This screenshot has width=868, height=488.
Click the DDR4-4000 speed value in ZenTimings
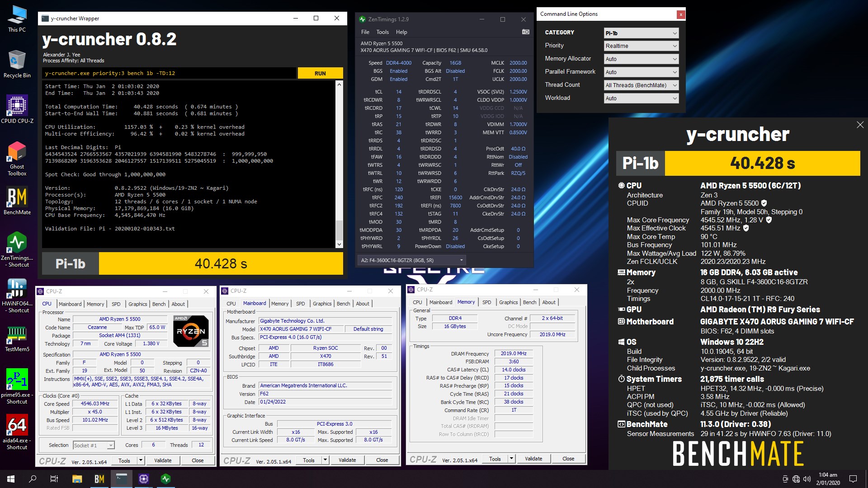[x=398, y=63]
